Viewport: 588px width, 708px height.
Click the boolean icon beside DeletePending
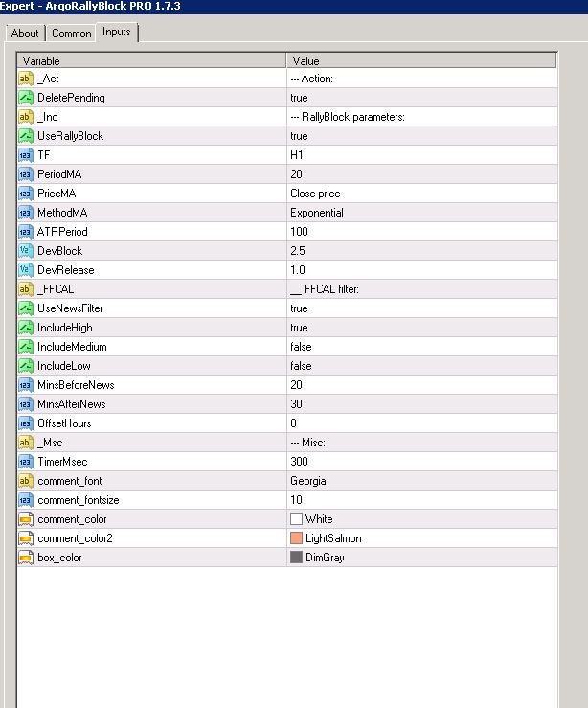click(x=26, y=98)
